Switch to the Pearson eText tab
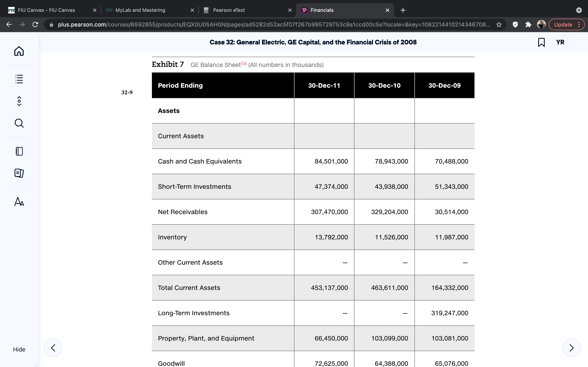Screen dimensions: 588x367 pos(247,10)
